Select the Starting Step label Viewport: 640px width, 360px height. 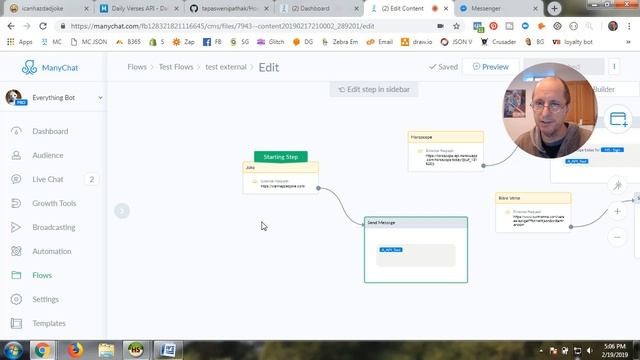click(281, 157)
